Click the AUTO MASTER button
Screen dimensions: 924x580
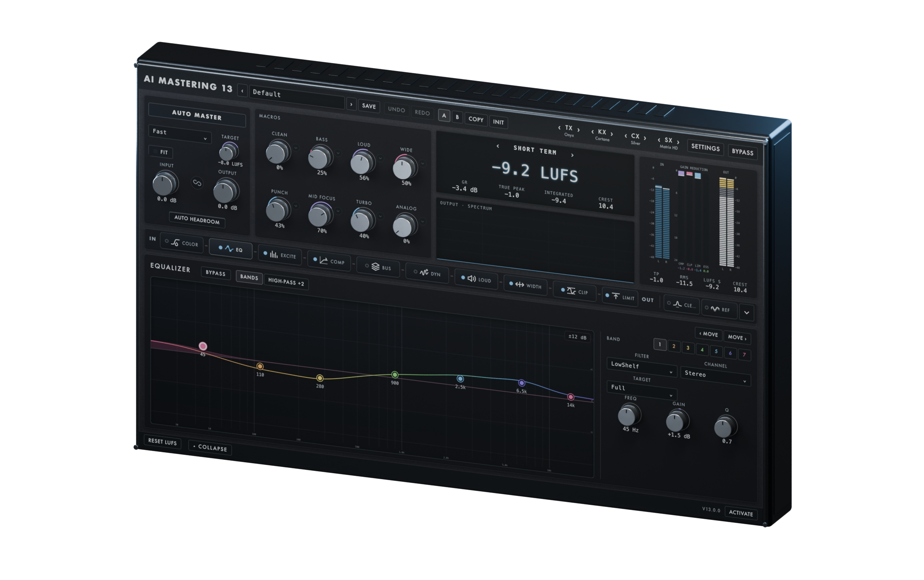tap(197, 115)
